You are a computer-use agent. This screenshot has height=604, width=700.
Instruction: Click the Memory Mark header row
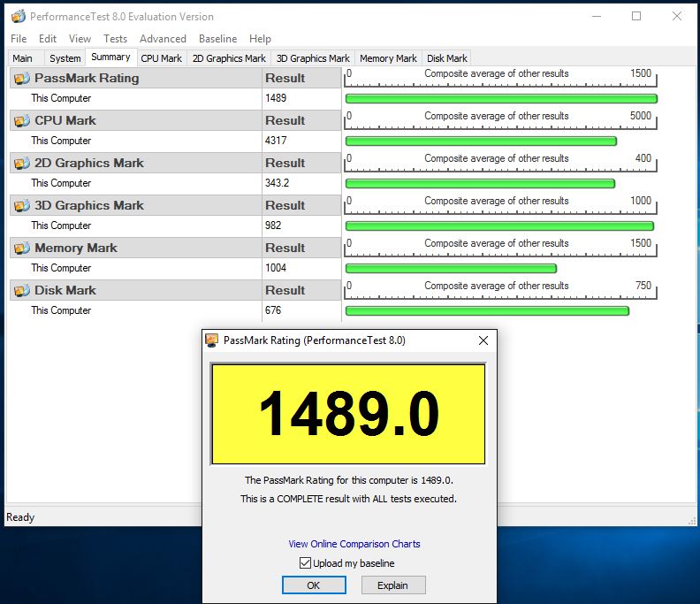tap(176, 248)
